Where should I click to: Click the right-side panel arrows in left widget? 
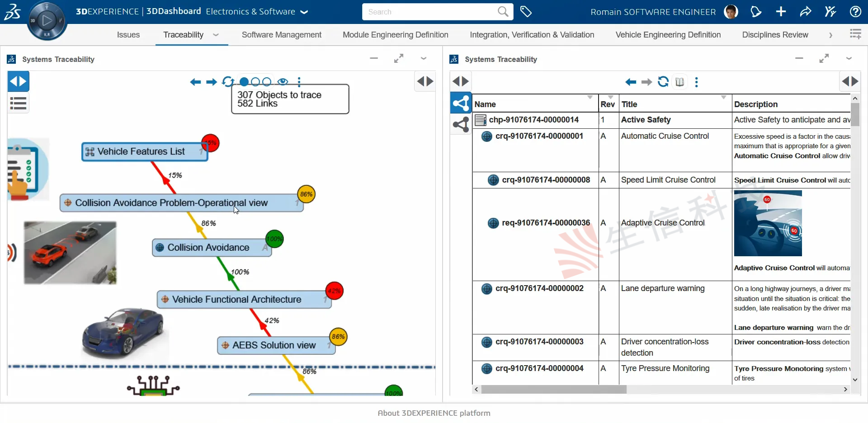425,81
